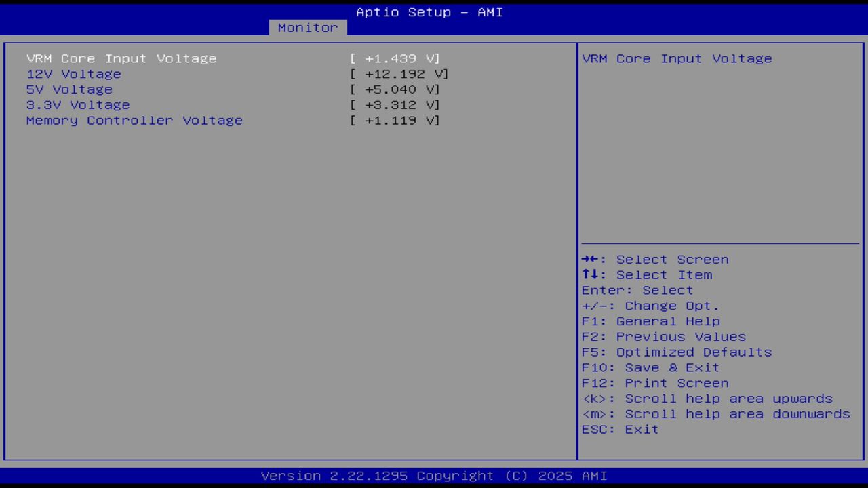Click F5: Optimized Defaults help entry

coord(676,352)
